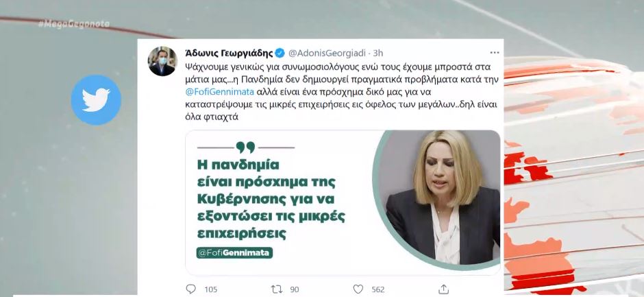Click the like count 562
644x297 pixels.
[x=378, y=289]
